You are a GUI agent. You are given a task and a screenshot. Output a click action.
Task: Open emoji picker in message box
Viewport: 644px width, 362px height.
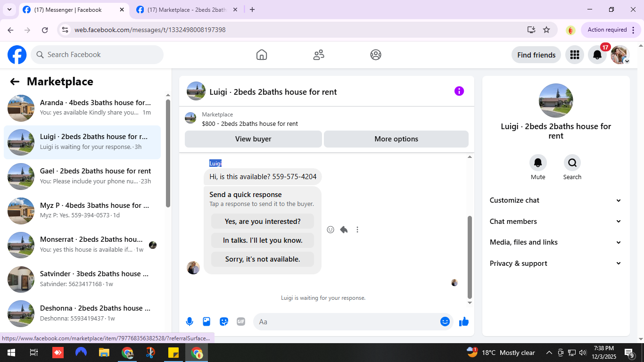click(445, 321)
